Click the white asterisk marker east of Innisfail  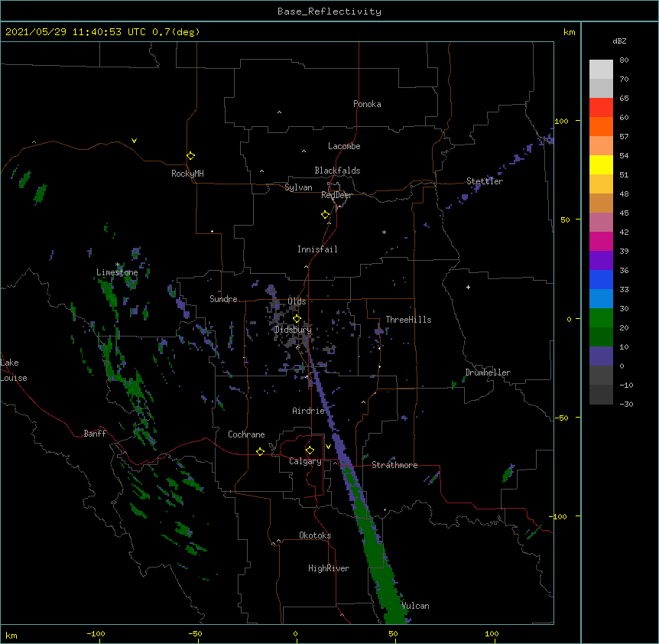(x=384, y=232)
